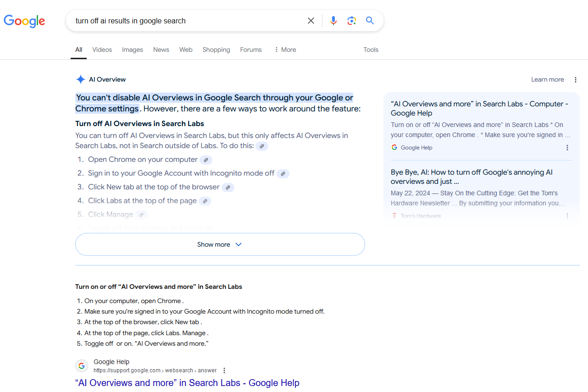Open 'Bye Bye, AI' Tom's Hardware article

coord(472,177)
